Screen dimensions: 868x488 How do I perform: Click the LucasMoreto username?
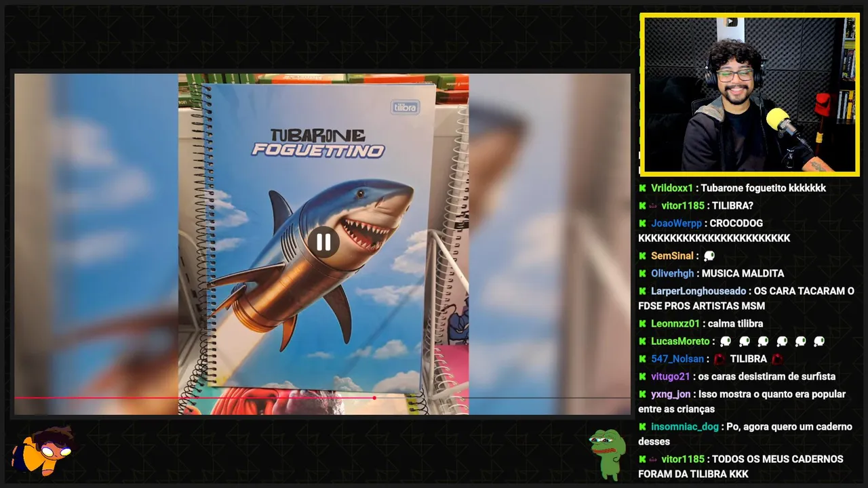(x=680, y=342)
